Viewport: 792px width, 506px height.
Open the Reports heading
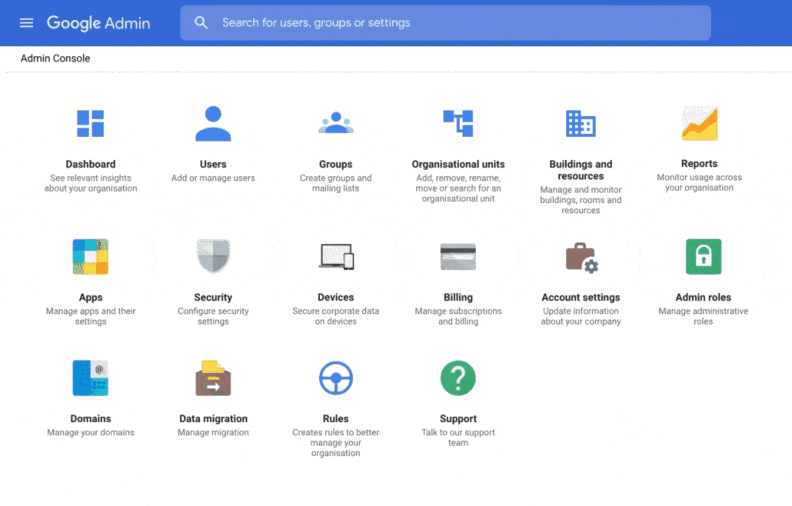tap(700, 164)
